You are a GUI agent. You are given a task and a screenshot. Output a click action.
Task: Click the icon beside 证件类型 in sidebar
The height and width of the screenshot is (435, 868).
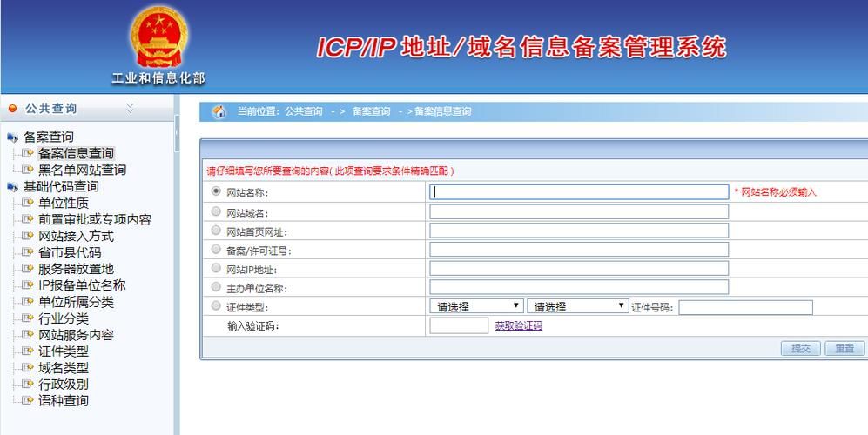coord(28,351)
